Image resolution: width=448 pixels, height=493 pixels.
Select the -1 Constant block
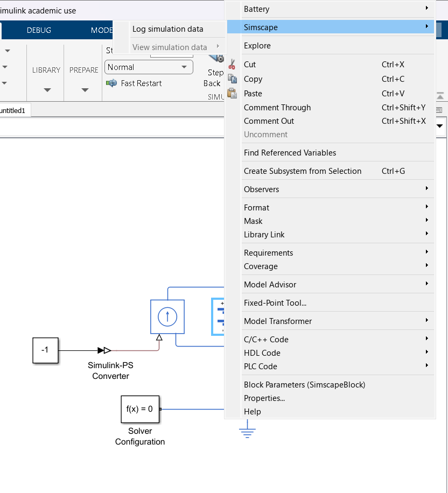(x=45, y=350)
